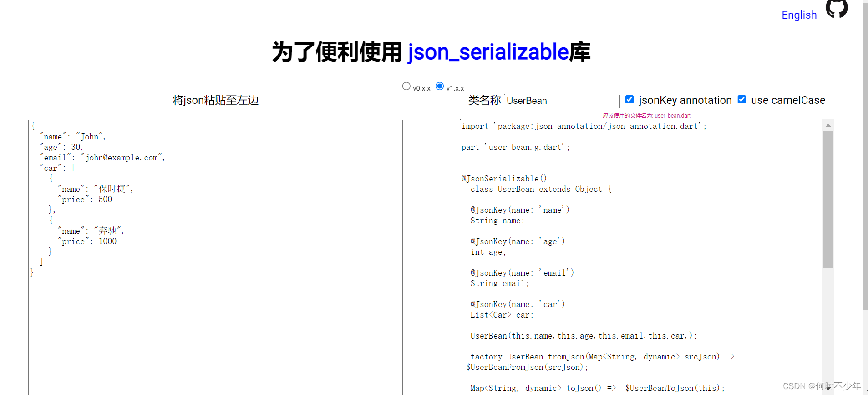Screen dimensions: 868x395
Task: Select the v1.x.x radio button
Action: [x=440, y=86]
